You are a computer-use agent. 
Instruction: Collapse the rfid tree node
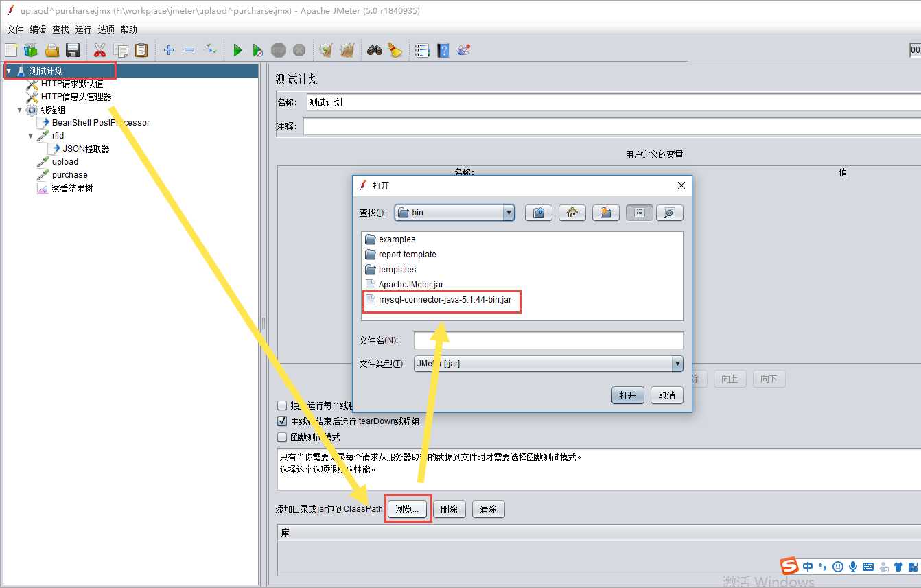click(x=31, y=136)
